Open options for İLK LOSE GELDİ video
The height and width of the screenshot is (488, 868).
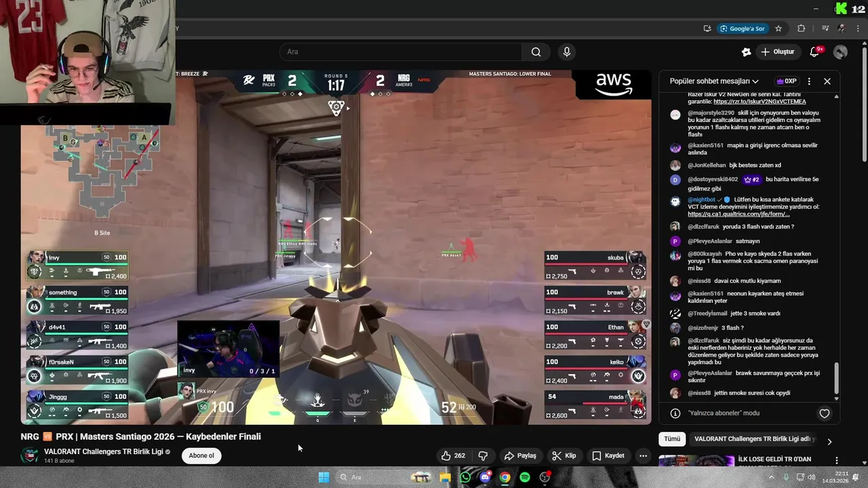836,461
